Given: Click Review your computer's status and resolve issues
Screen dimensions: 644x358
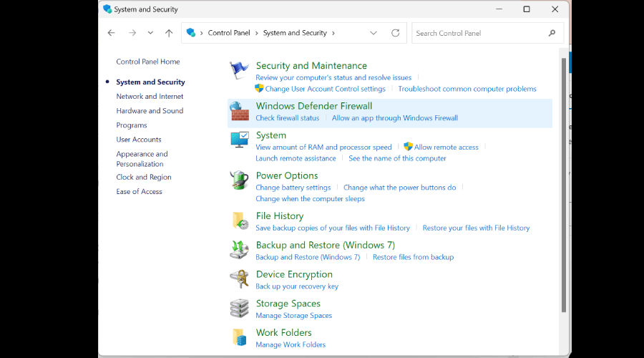Looking at the screenshot, I should 333,77.
